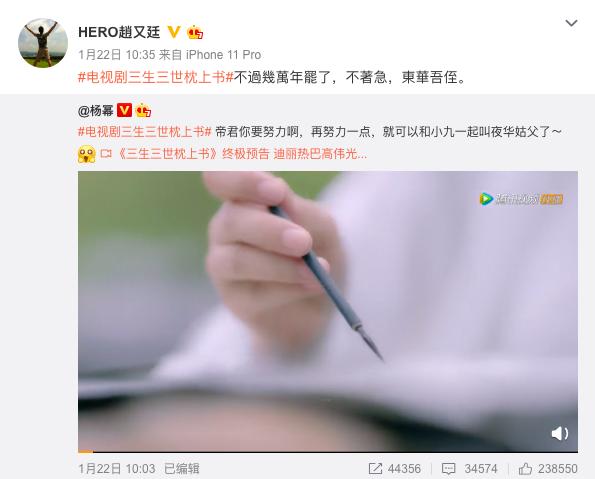Open the hashtag in the reposted 杨幂 post
595x479 pixels.
(x=145, y=132)
